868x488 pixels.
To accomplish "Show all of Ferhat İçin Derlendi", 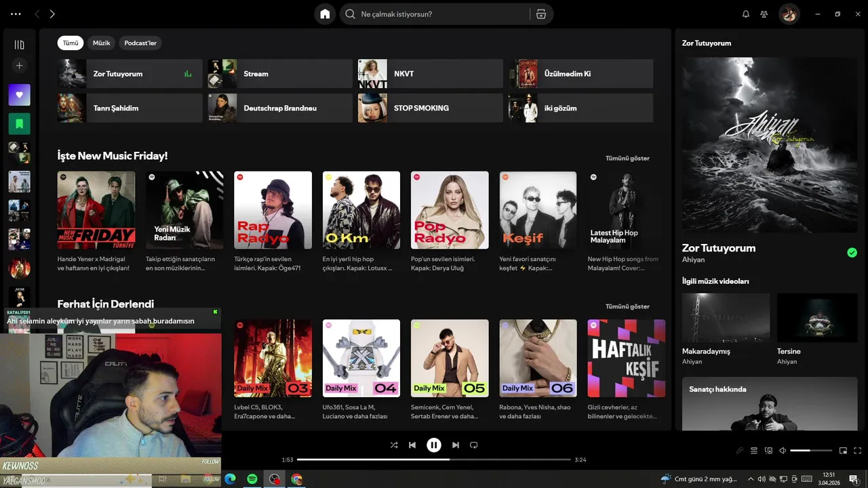I will coord(627,306).
